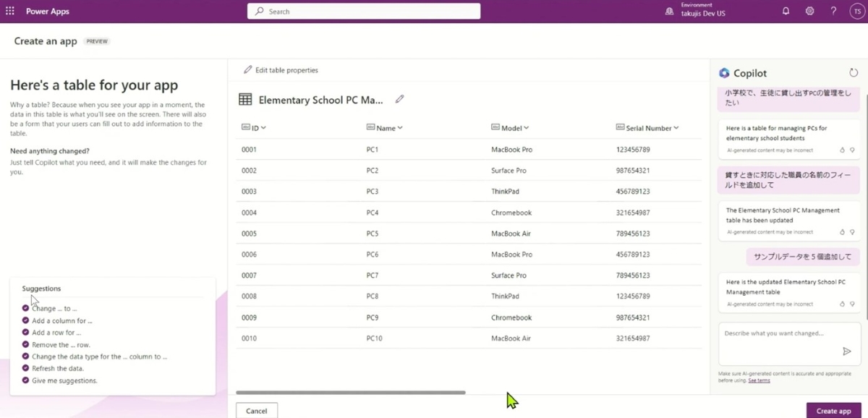Open the app launcher waffle menu
Image resolution: width=868 pixels, height=418 pixels.
(10, 12)
